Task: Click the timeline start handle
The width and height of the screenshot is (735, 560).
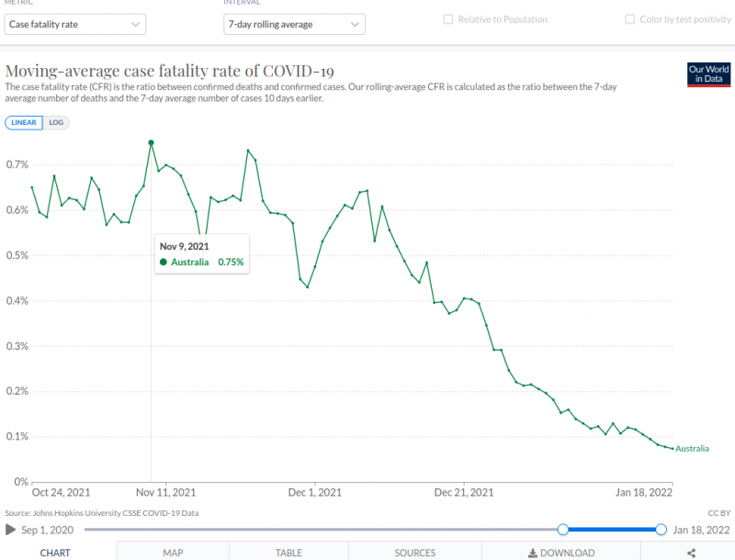Action: (563, 530)
